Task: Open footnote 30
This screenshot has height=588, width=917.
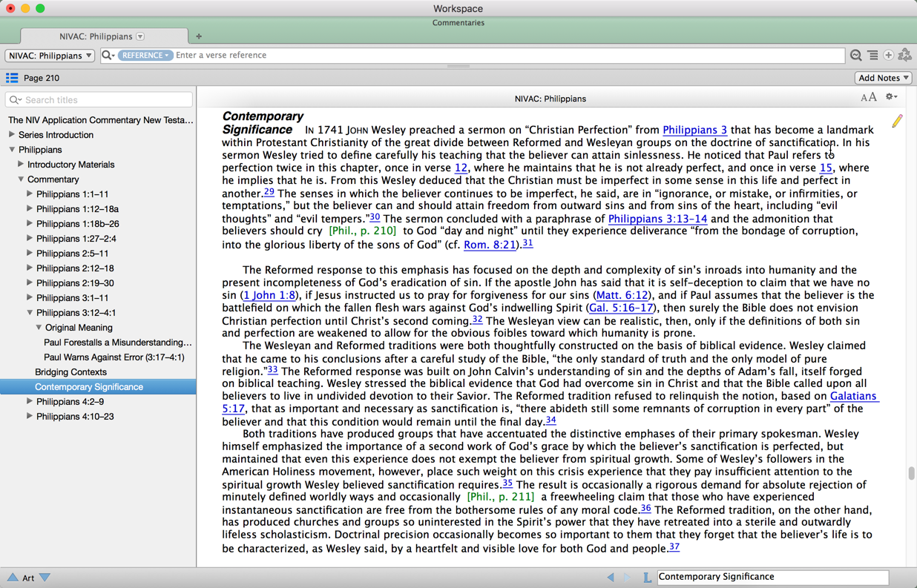Action: click(375, 217)
